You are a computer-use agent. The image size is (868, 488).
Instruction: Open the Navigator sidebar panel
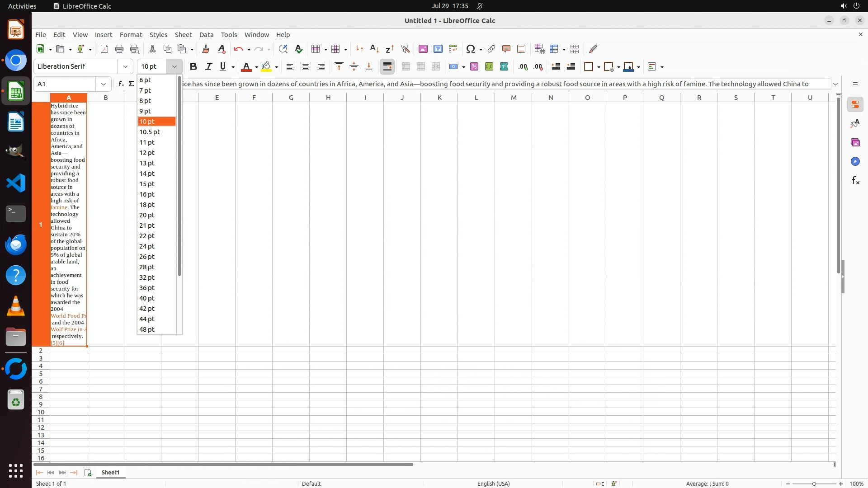click(855, 161)
